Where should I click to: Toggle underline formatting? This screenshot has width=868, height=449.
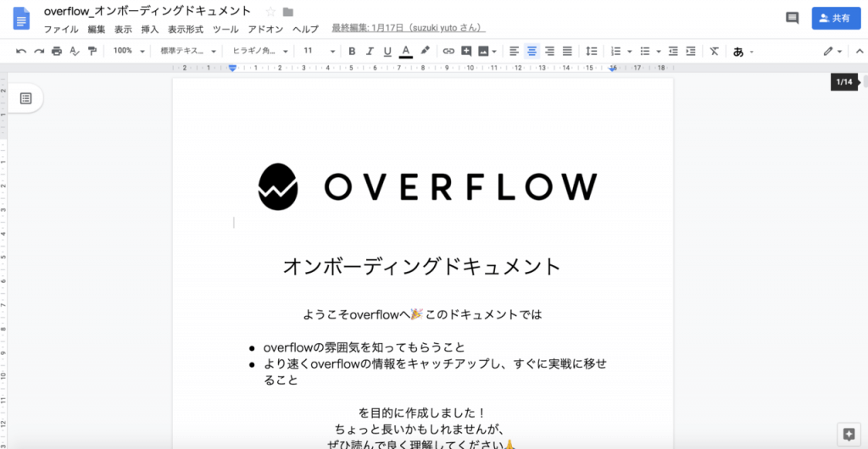(x=387, y=52)
